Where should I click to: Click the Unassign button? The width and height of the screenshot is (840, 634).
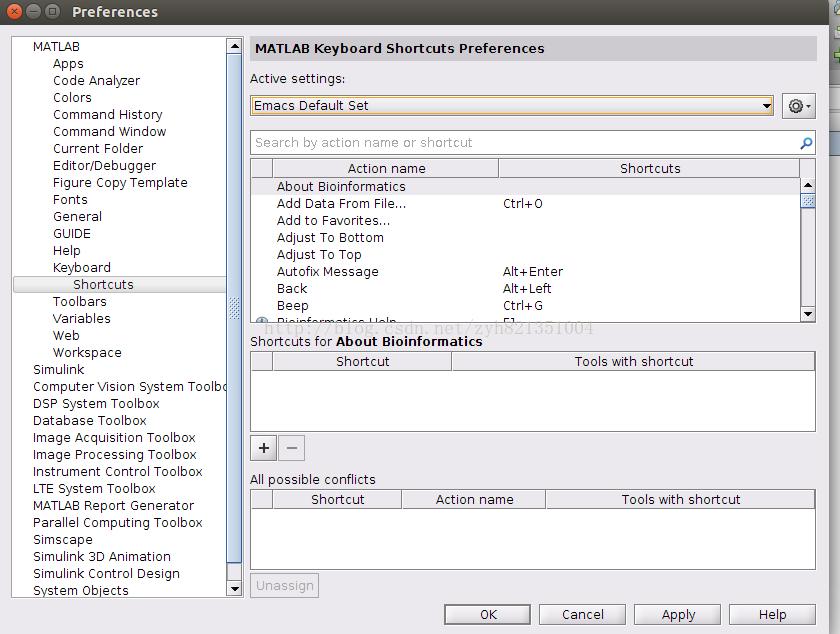(x=284, y=586)
